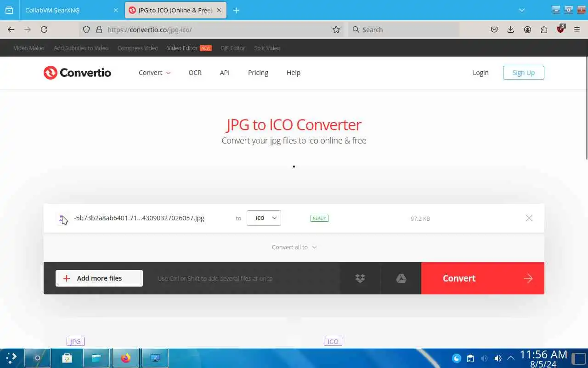Image resolution: width=588 pixels, height=368 pixels.
Task: Go back with the browser back arrow
Action: pos(11,29)
